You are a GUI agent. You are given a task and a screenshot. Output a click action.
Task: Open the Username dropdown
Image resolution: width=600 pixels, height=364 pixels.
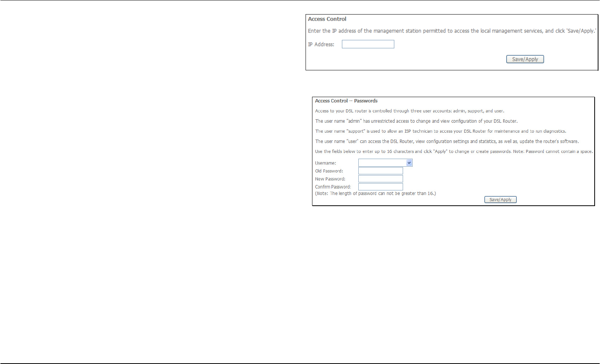pos(385,163)
